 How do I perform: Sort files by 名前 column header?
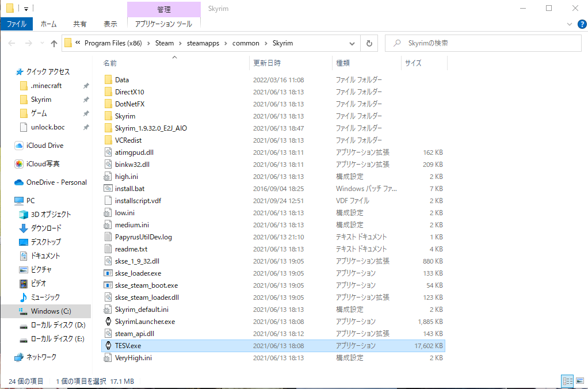click(x=174, y=63)
